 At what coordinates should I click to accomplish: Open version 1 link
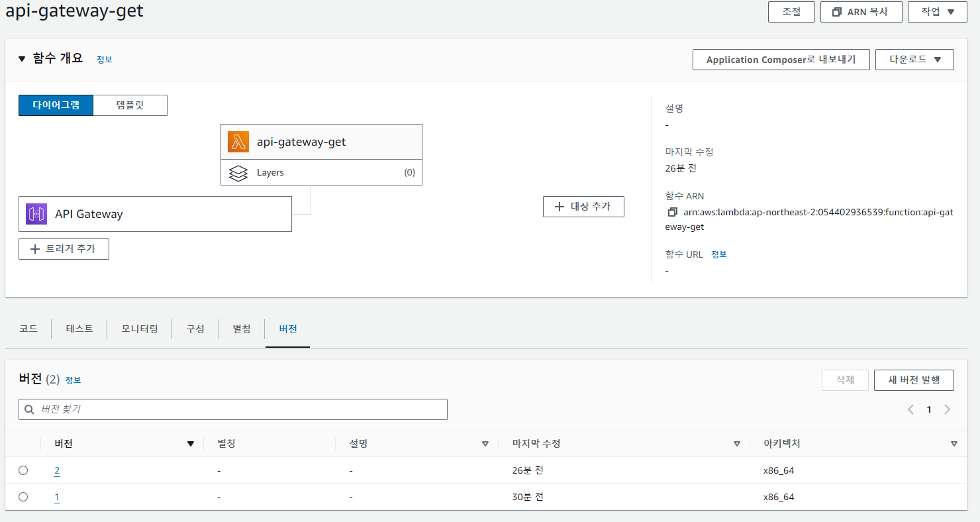tap(57, 497)
